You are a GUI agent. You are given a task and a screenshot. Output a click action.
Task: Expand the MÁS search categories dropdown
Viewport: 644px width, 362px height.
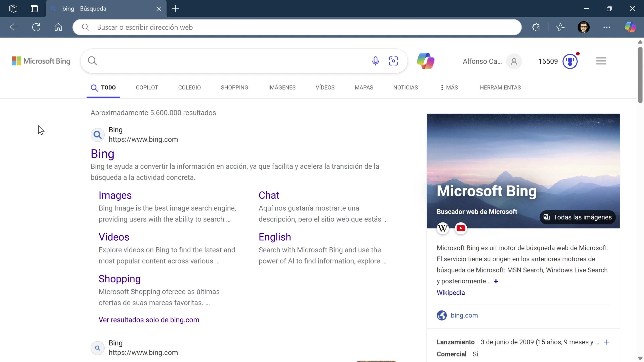click(x=449, y=87)
